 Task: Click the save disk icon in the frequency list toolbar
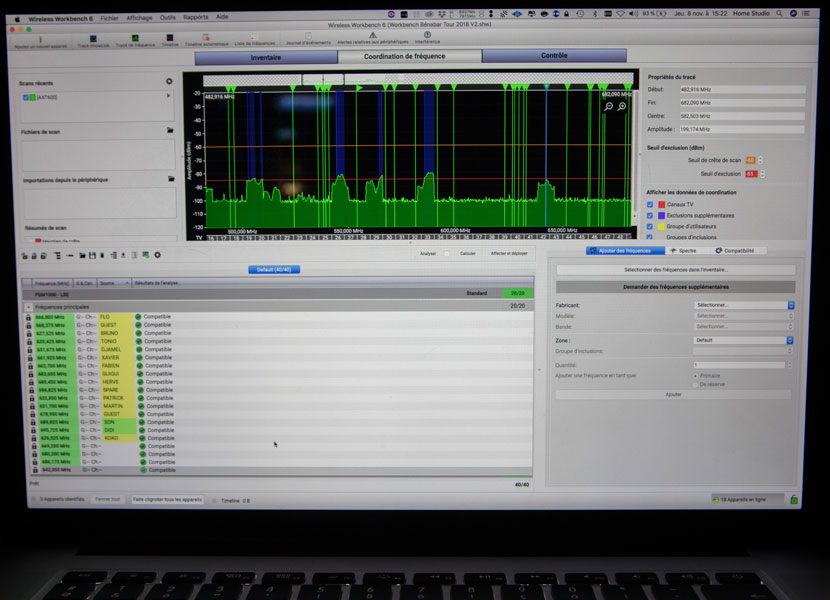(x=92, y=255)
